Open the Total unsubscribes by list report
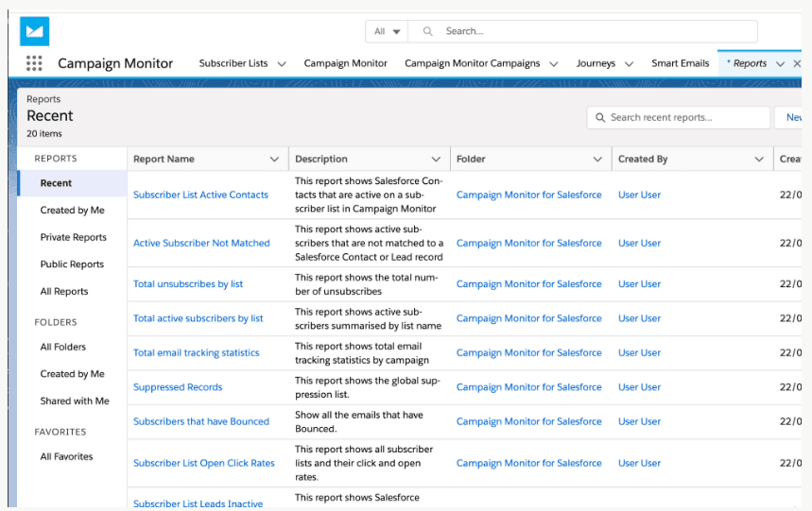Image resolution: width=812 pixels, height=511 pixels. tap(188, 283)
